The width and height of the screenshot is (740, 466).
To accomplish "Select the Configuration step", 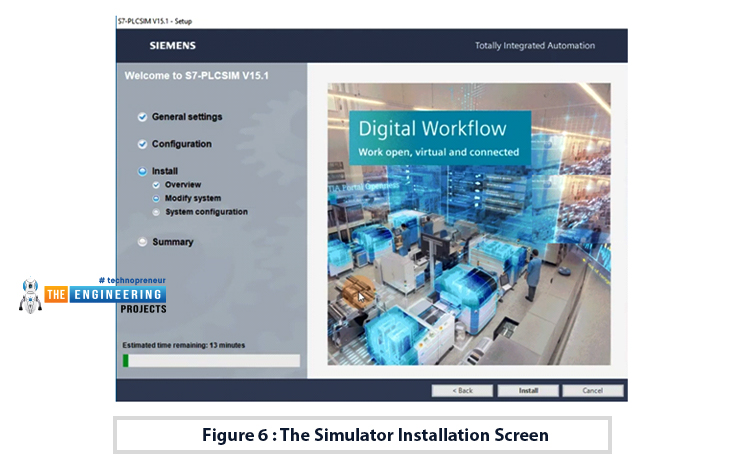I will [182, 144].
